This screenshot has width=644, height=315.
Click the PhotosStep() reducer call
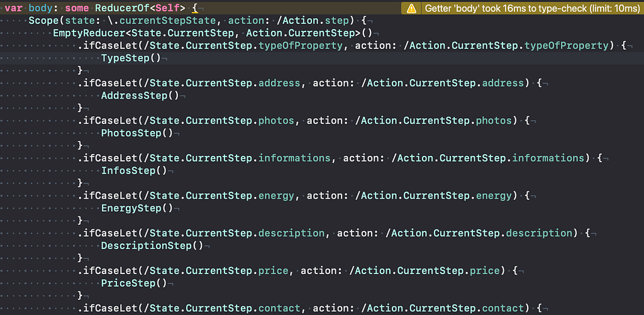pos(137,133)
